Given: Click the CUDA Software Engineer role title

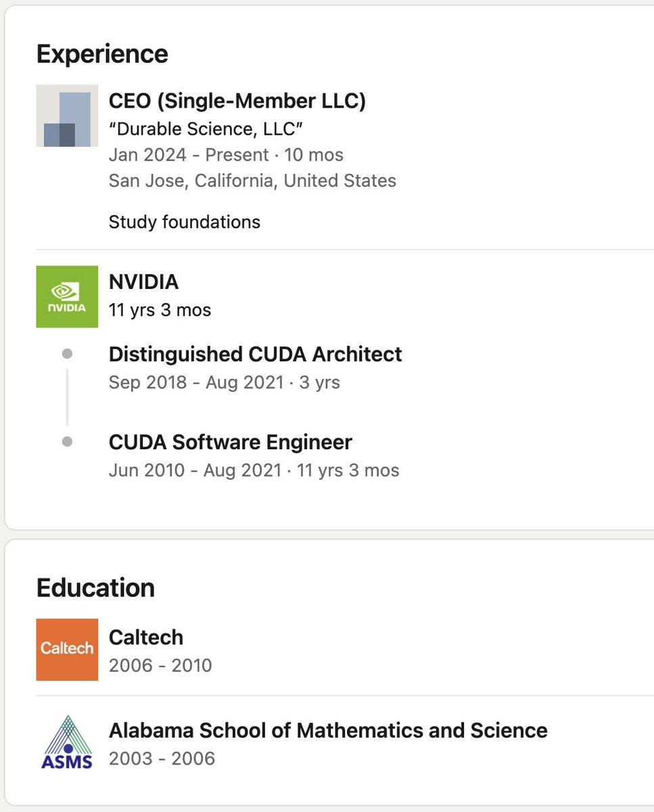Looking at the screenshot, I should click(231, 443).
